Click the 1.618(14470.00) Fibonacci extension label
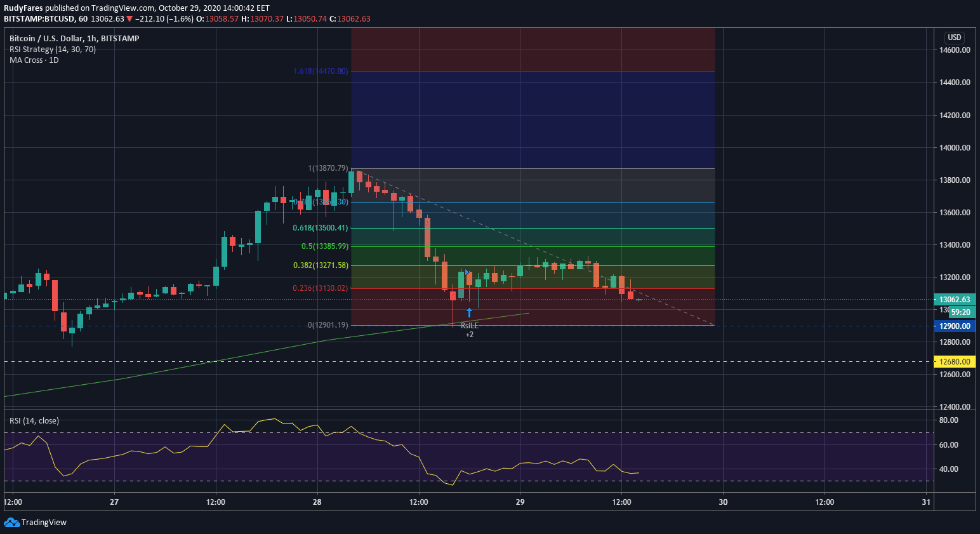Screen dimensions: 980x534 pyautogui.click(x=320, y=71)
